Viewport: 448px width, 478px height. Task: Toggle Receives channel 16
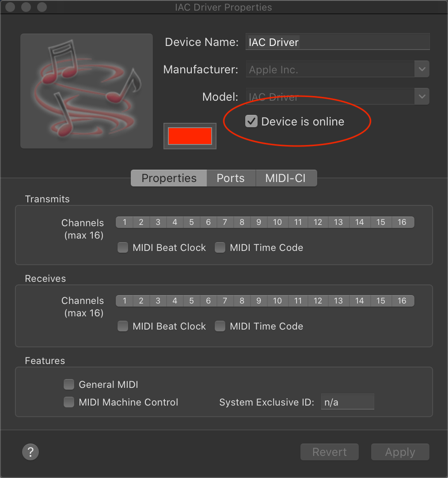pyautogui.click(x=402, y=301)
